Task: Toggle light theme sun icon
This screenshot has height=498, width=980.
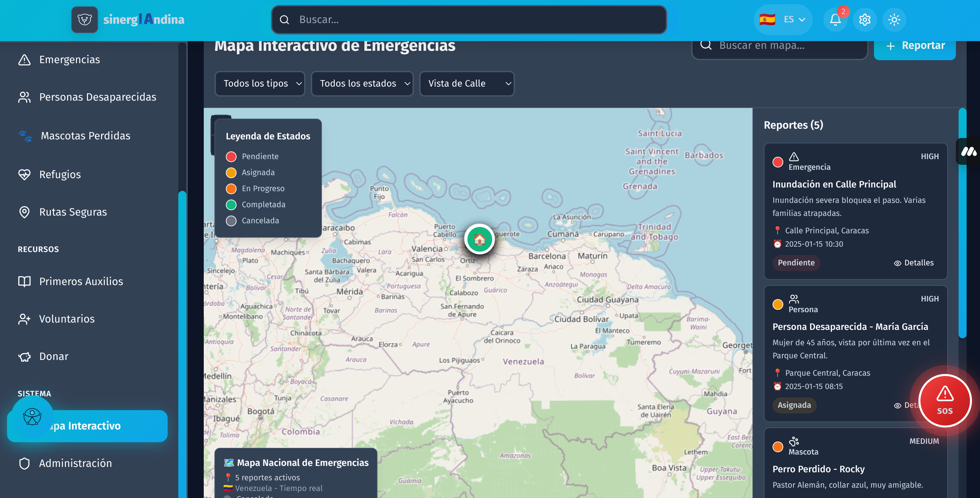Action: point(894,20)
